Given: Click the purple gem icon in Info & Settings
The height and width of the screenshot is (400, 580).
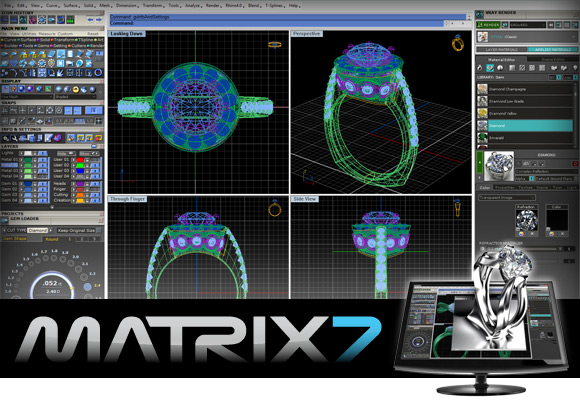Looking at the screenshot, I should point(57,138).
